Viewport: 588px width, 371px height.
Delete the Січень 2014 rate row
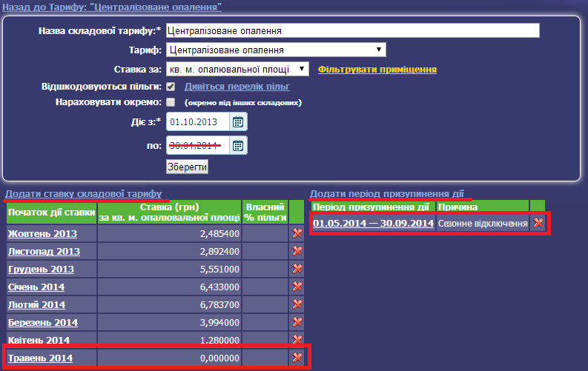(297, 287)
